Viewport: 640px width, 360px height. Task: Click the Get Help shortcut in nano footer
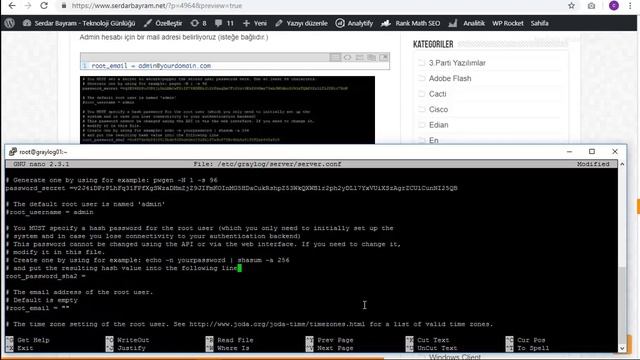pyautogui.click(x=28, y=340)
